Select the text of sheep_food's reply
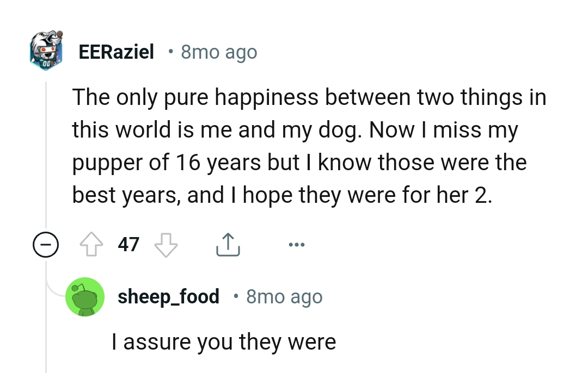The image size is (588, 373). click(224, 341)
